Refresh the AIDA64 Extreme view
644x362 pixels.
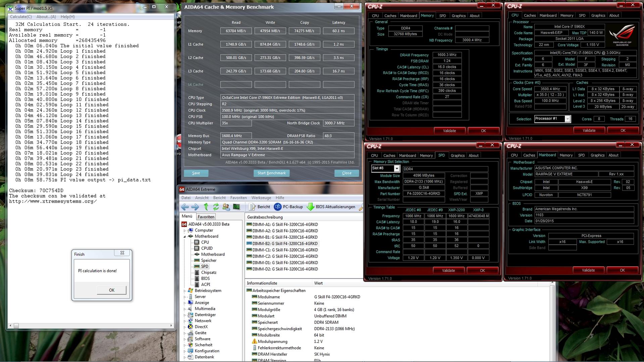pos(215,207)
